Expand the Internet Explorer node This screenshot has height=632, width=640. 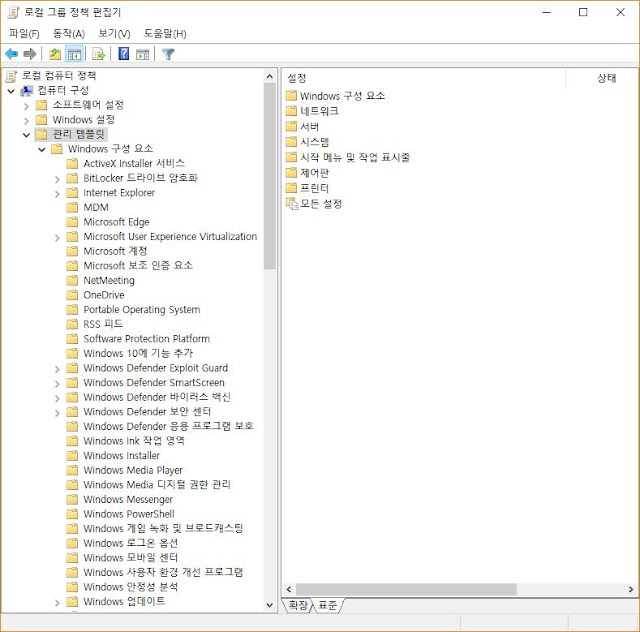coord(57,194)
